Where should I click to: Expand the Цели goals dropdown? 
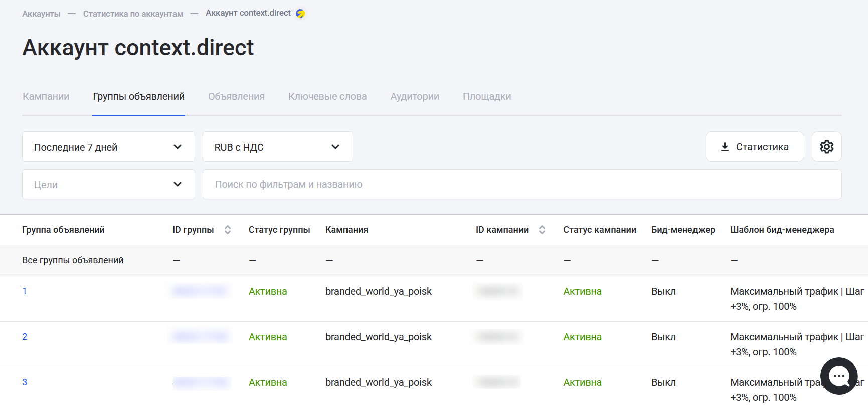tap(108, 184)
